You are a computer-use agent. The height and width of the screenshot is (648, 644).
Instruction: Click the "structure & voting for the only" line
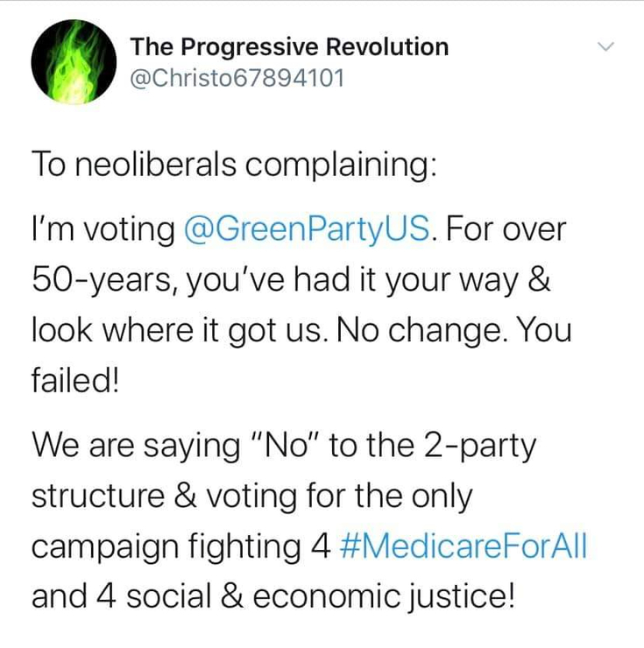point(251,497)
